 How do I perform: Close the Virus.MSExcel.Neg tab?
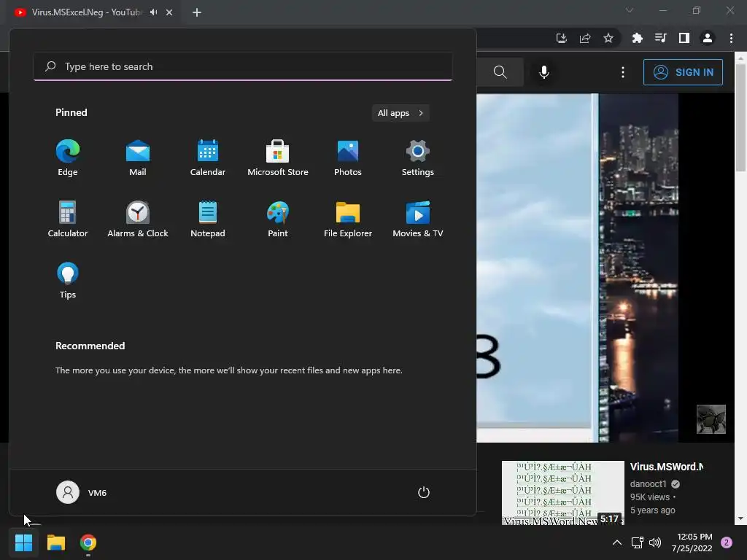[x=169, y=12]
